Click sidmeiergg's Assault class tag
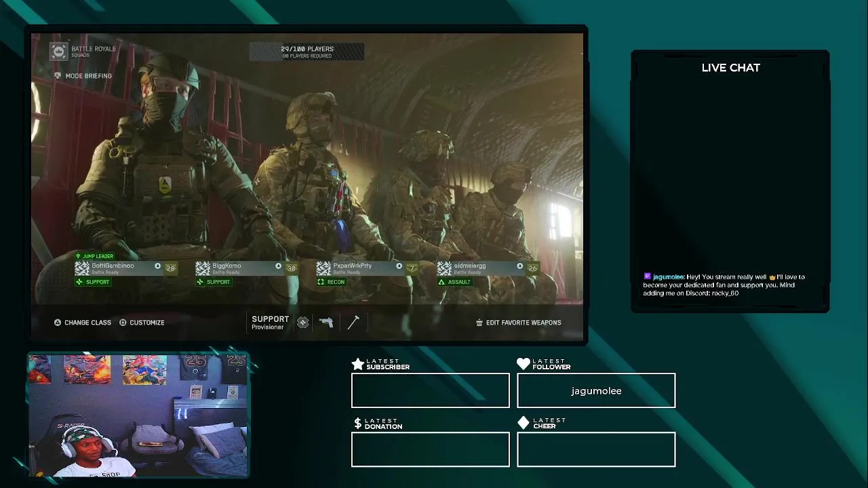 [x=454, y=282]
